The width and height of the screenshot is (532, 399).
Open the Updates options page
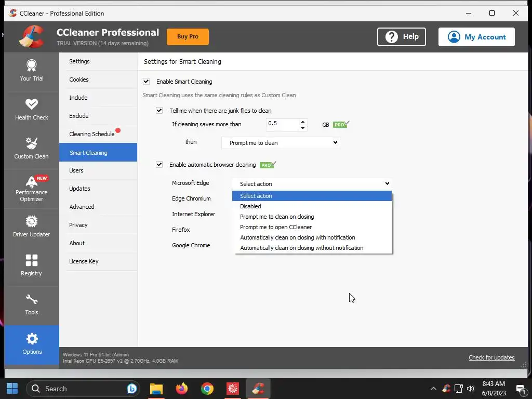tap(98, 189)
